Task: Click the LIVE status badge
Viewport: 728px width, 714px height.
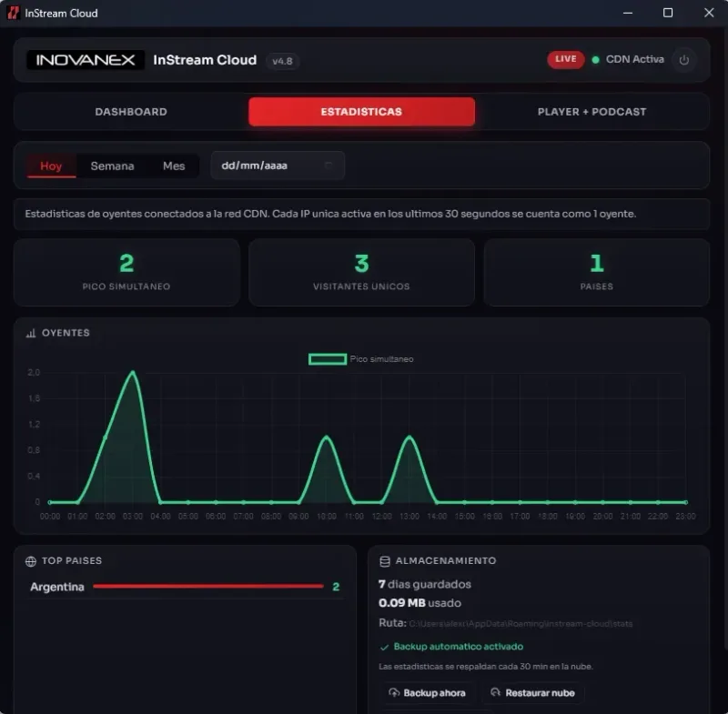Action: (x=565, y=59)
